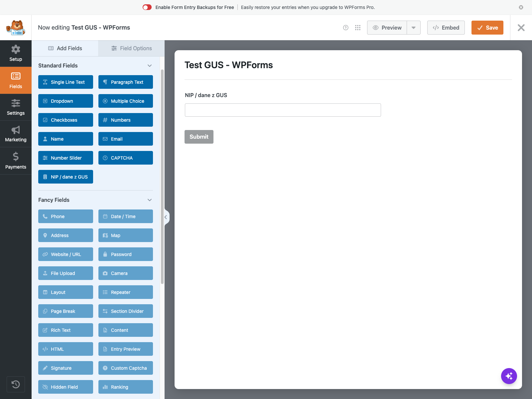Viewport: 532px width, 399px height.
Task: Click the Date / Time fancy field
Action: coord(126,216)
